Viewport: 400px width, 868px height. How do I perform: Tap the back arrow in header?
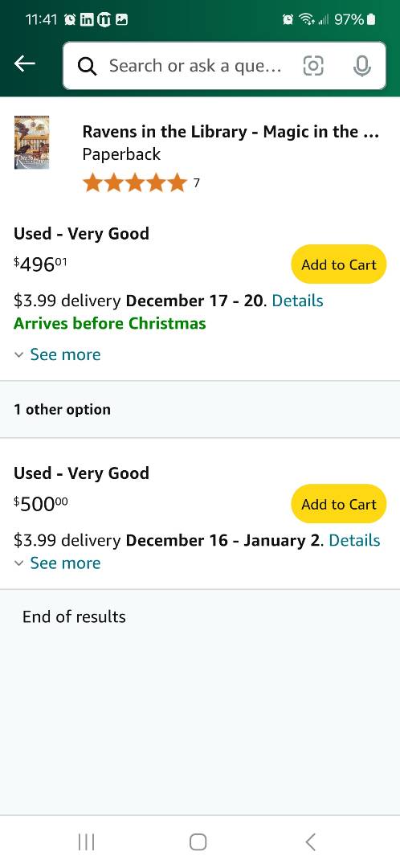(25, 64)
